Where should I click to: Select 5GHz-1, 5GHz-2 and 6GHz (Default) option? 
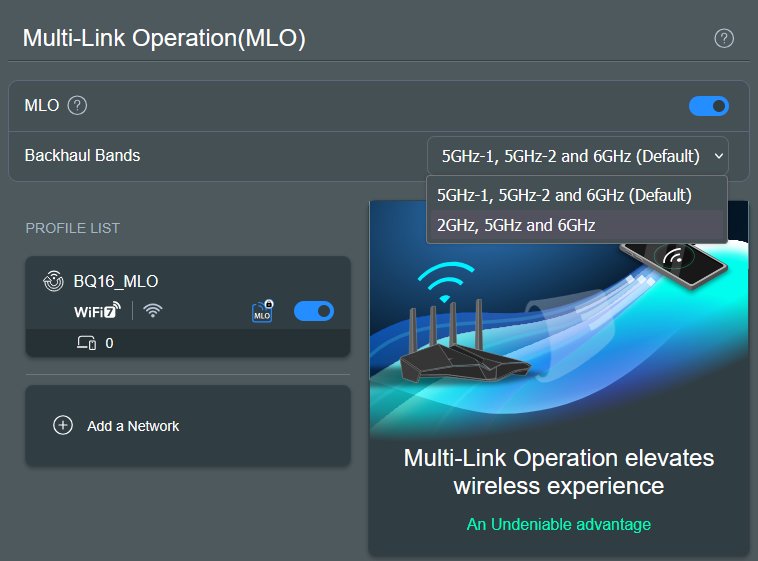click(564, 195)
